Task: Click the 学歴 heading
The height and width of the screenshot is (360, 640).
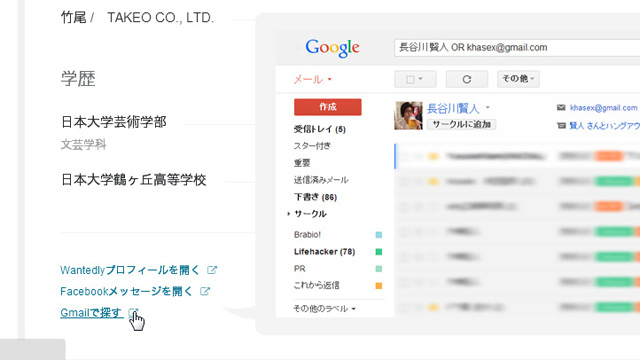Action: 78,78
